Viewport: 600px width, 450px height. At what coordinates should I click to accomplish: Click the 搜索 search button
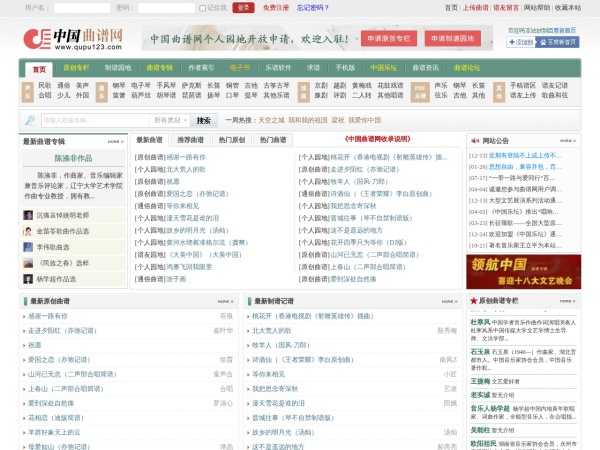(204, 121)
